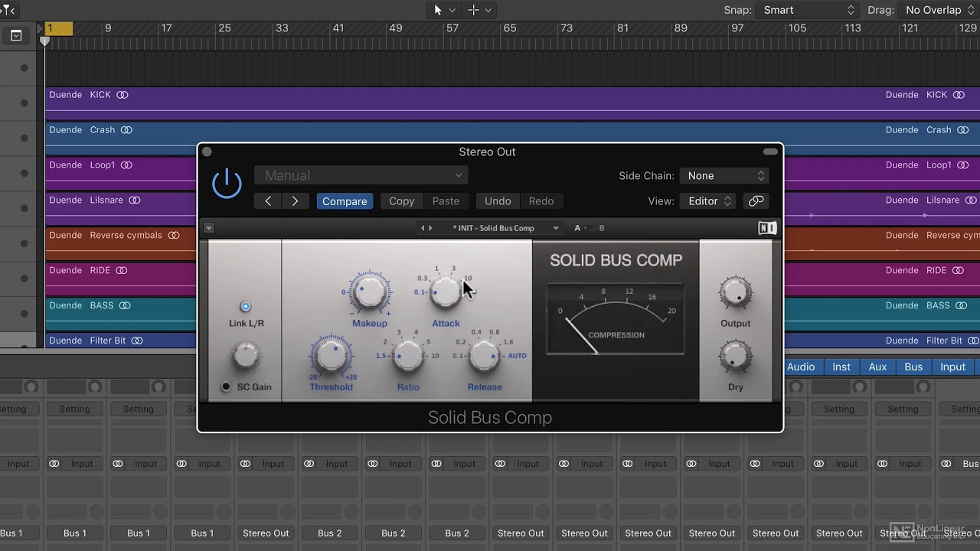Click the Attack knob
This screenshot has height=551, width=980.
[x=446, y=292]
